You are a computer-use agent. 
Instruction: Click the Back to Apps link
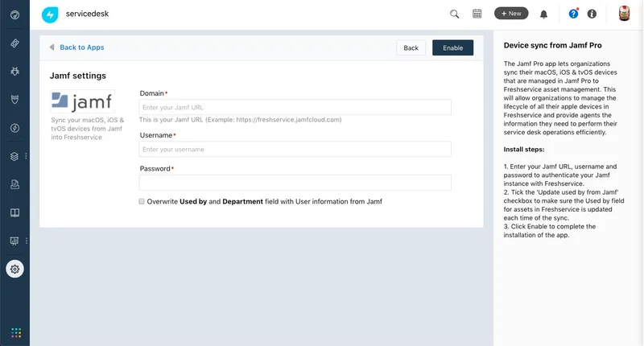click(x=82, y=47)
